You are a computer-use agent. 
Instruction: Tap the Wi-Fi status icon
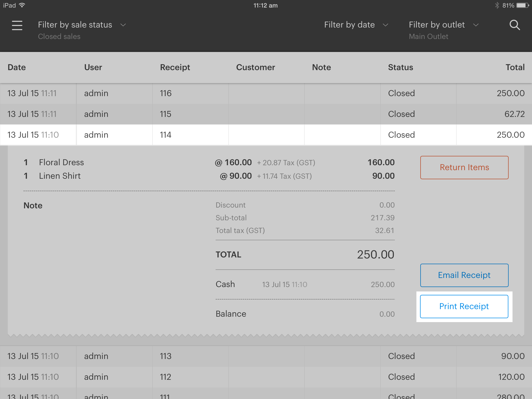coord(22,5)
